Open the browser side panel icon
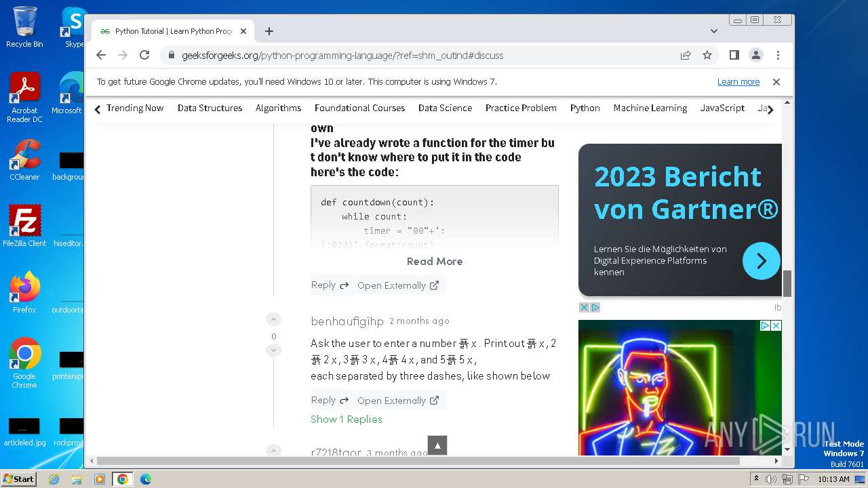The height and width of the screenshot is (488, 868). 734,55
